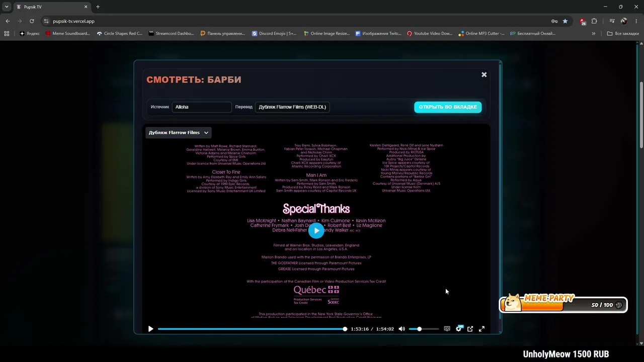Open the Яндекс bookmark
Viewport: 644px width, 362px height.
point(30,34)
